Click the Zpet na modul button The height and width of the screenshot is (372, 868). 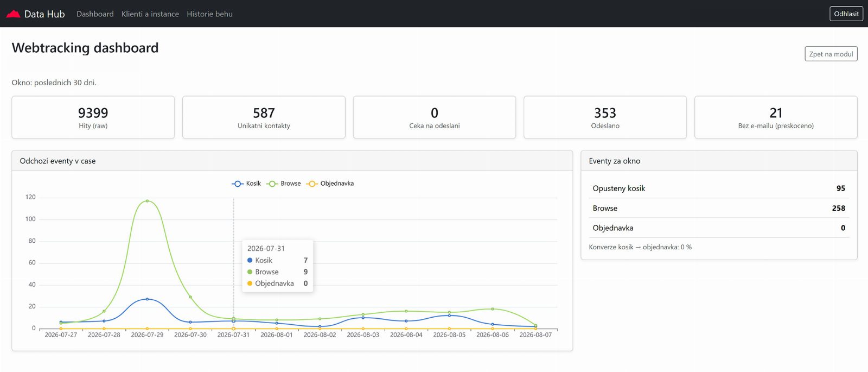[831, 54]
